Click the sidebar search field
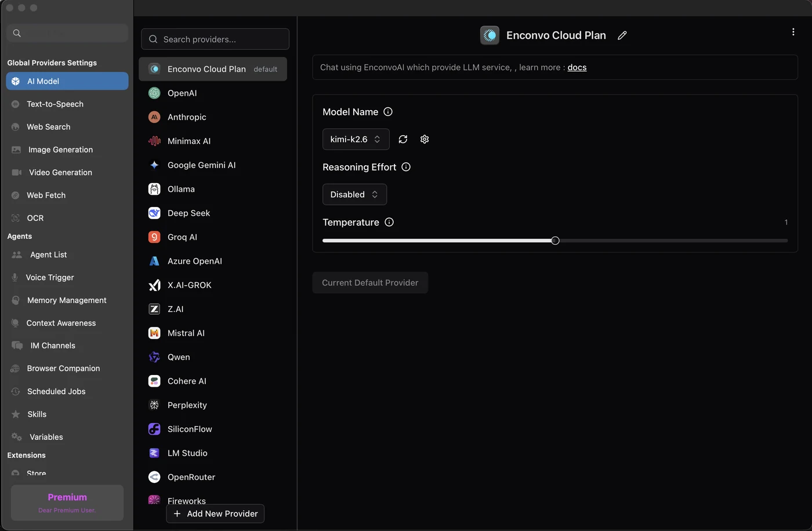The width and height of the screenshot is (812, 531). [67, 33]
